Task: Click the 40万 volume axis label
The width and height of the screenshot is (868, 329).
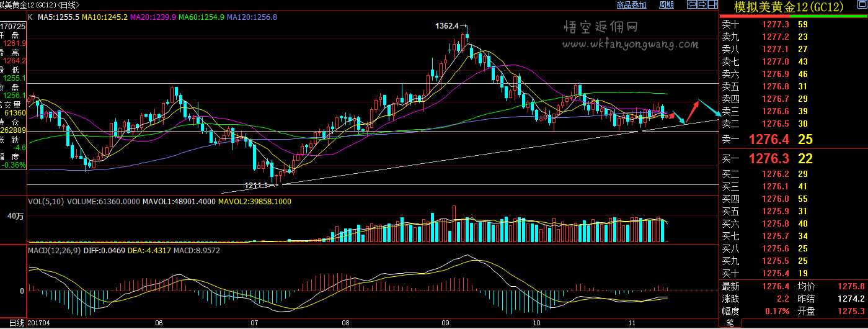Action: pos(15,217)
